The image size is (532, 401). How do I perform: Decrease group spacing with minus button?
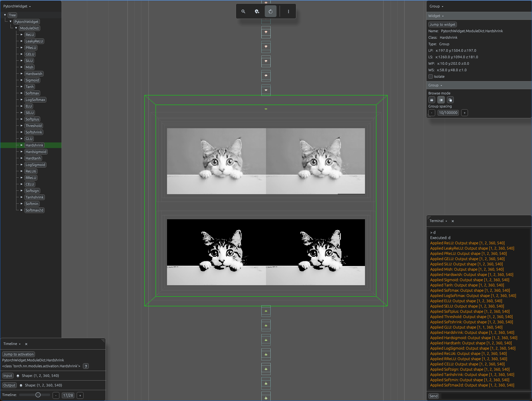click(x=432, y=113)
